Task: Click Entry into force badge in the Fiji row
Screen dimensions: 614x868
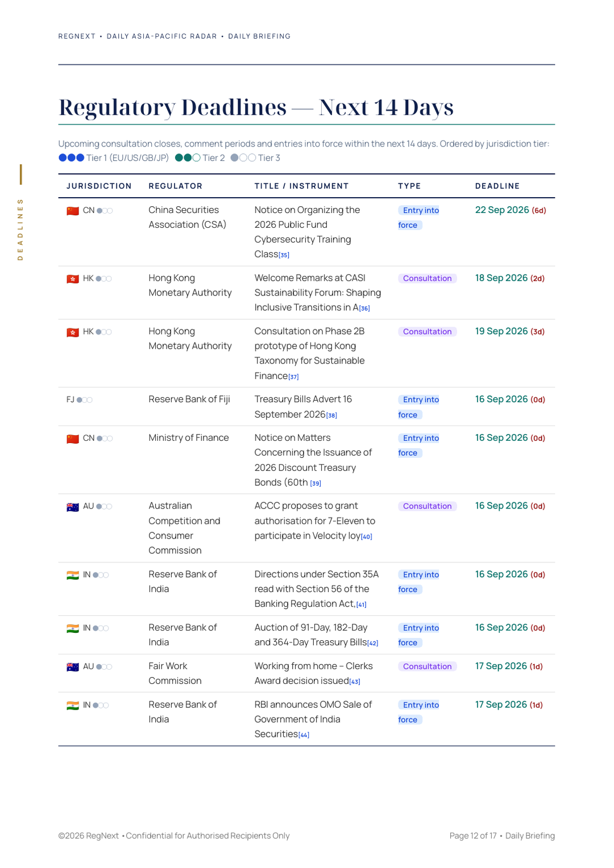Action: pyautogui.click(x=420, y=407)
